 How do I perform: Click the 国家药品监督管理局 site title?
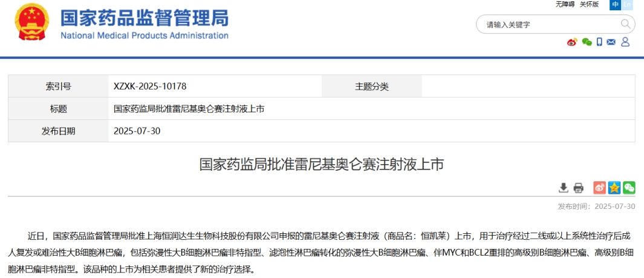(144, 19)
